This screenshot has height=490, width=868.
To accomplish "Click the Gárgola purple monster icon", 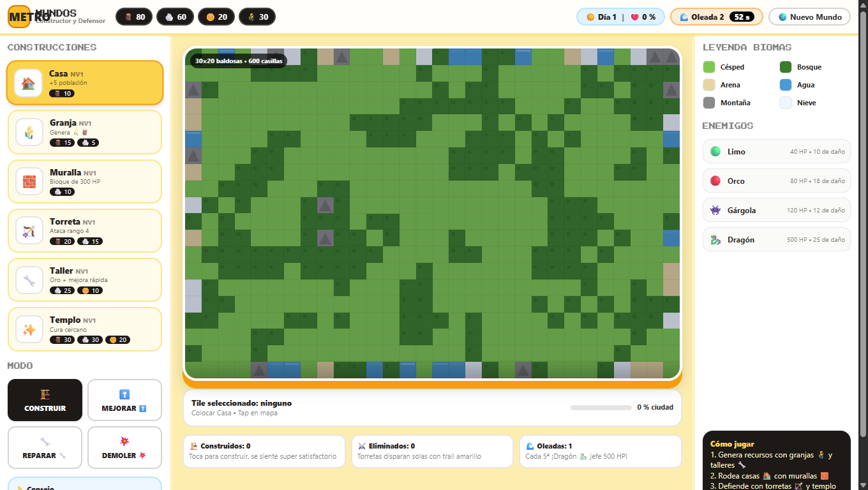I will 715,210.
